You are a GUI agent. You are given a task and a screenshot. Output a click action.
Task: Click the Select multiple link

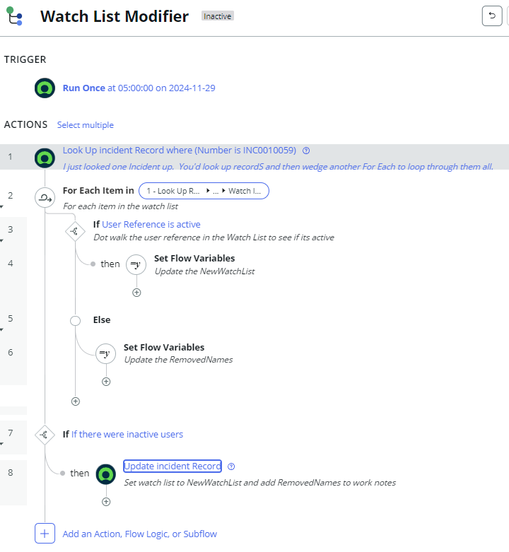(x=86, y=125)
